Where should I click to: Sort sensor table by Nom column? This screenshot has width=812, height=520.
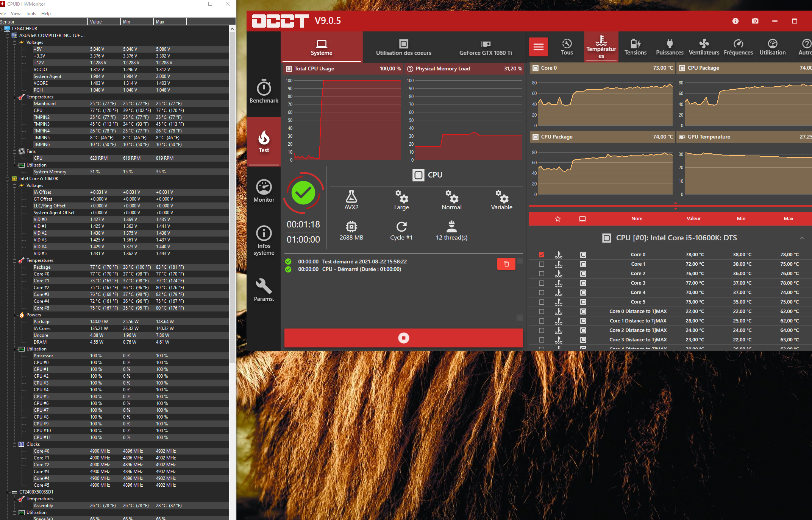click(637, 219)
